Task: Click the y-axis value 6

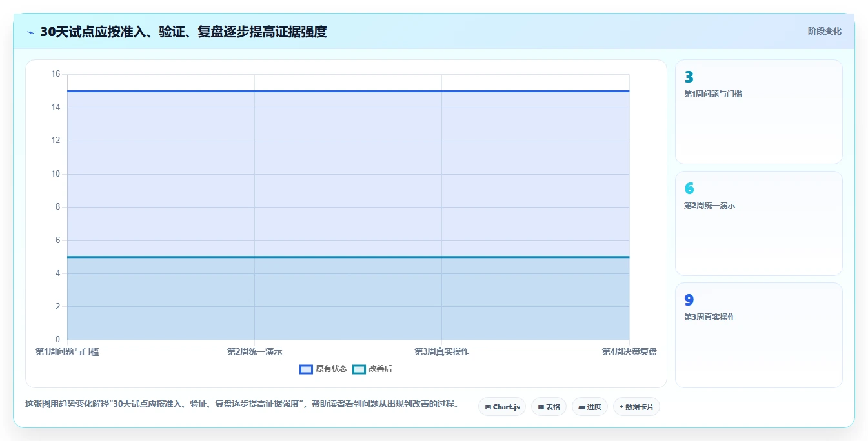Action: coord(57,240)
